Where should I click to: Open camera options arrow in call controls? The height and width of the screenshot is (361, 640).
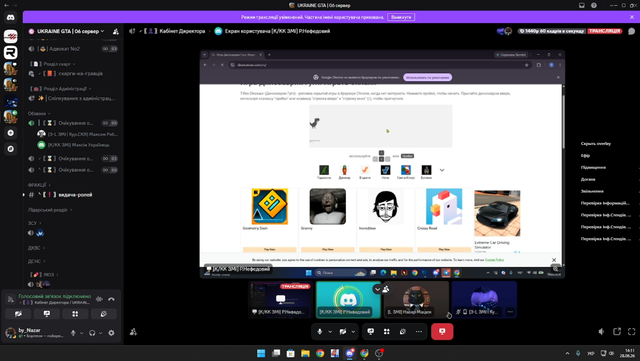pos(353,332)
